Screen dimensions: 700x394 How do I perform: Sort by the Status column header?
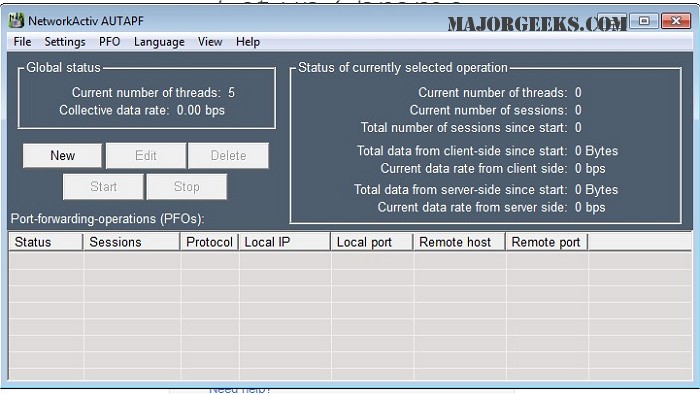click(x=46, y=242)
